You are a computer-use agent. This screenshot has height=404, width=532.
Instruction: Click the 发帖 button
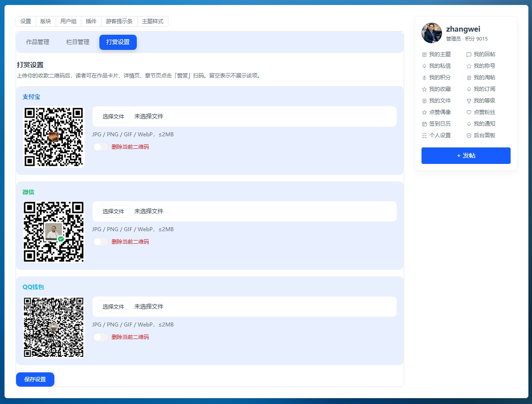(466, 156)
